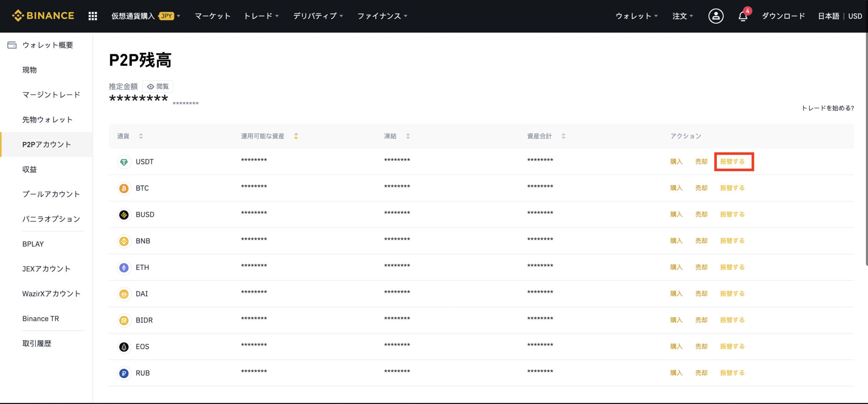The height and width of the screenshot is (404, 868).
Task: Click the USDT coin icon
Action: click(x=124, y=162)
